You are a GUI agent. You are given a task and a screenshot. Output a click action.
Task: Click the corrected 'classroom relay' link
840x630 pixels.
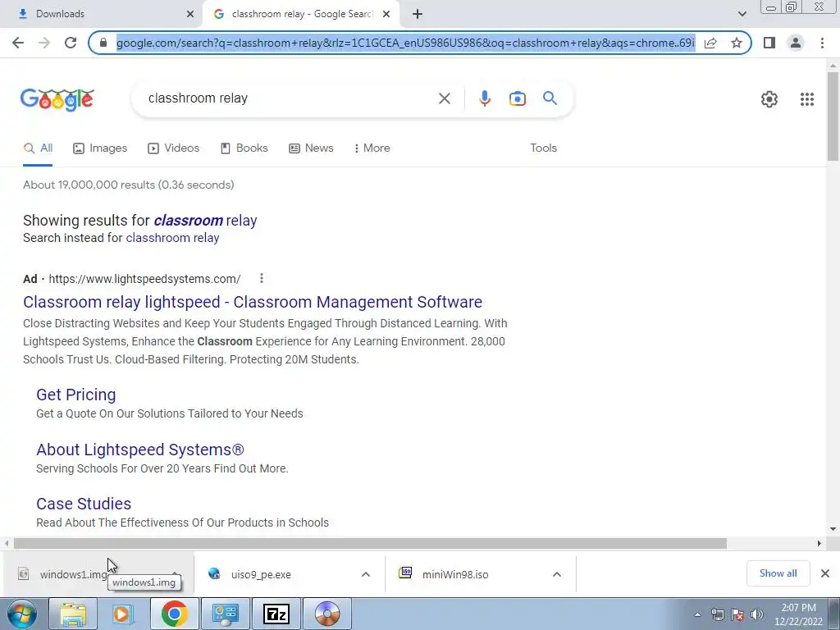(205, 221)
